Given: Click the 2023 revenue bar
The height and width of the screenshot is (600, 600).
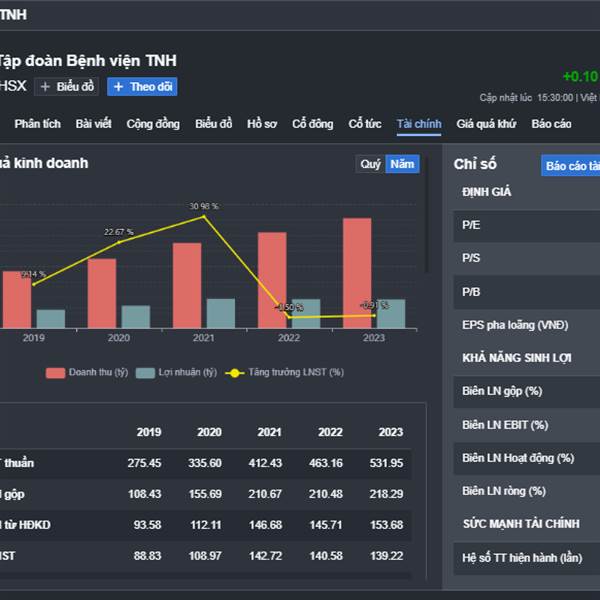Looking at the screenshot, I should (357, 273).
